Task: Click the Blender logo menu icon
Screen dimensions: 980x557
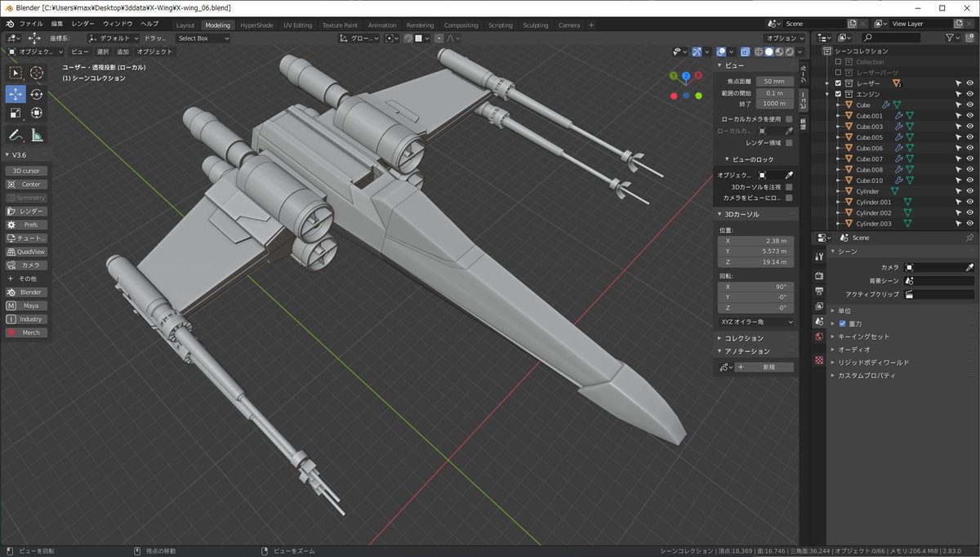Action: (10, 25)
